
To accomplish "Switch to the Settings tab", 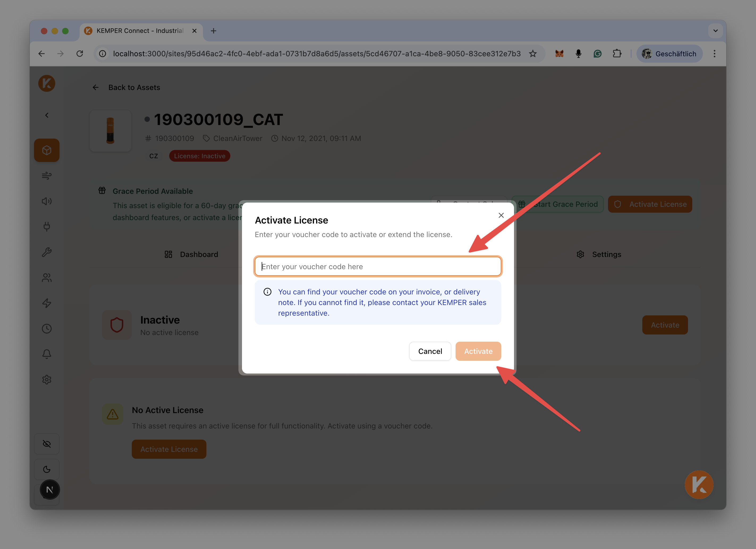I will click(599, 255).
